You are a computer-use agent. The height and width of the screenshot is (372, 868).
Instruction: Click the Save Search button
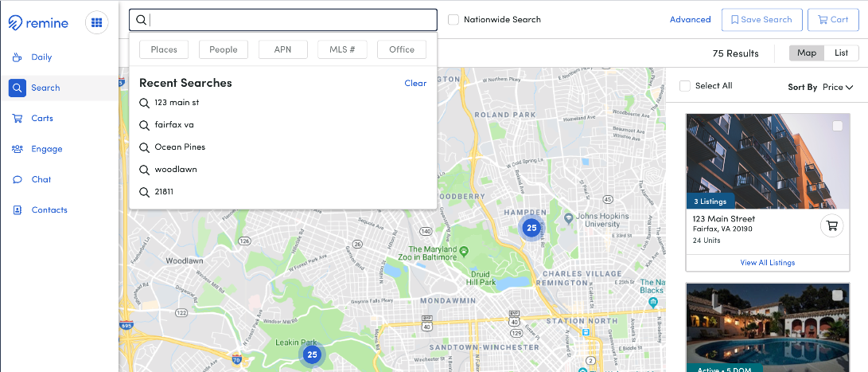click(761, 19)
